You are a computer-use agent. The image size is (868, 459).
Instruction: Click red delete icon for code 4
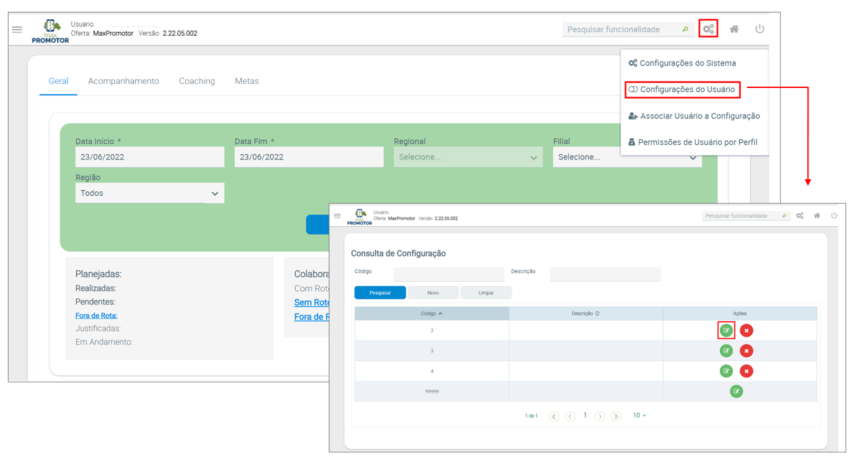pyautogui.click(x=746, y=372)
